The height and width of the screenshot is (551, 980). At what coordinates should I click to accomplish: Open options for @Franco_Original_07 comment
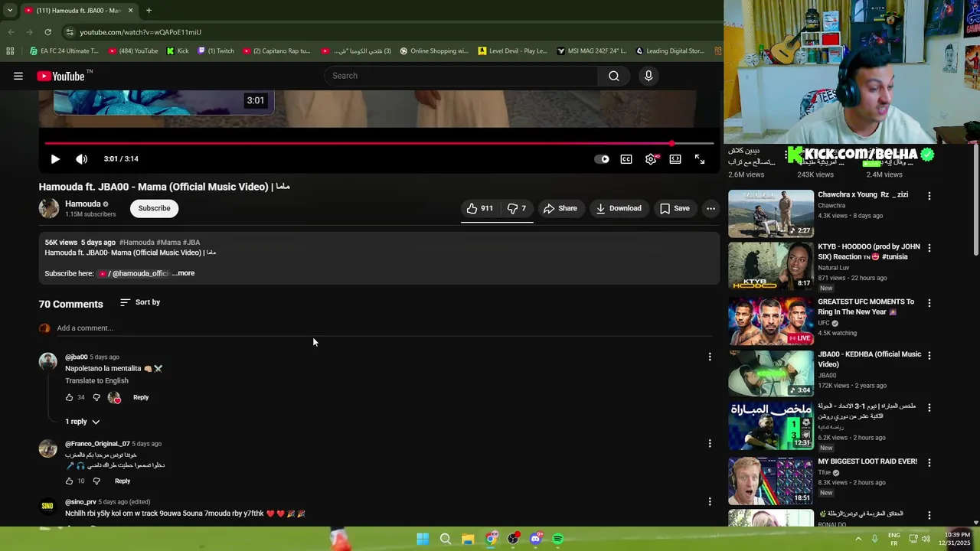710,443
